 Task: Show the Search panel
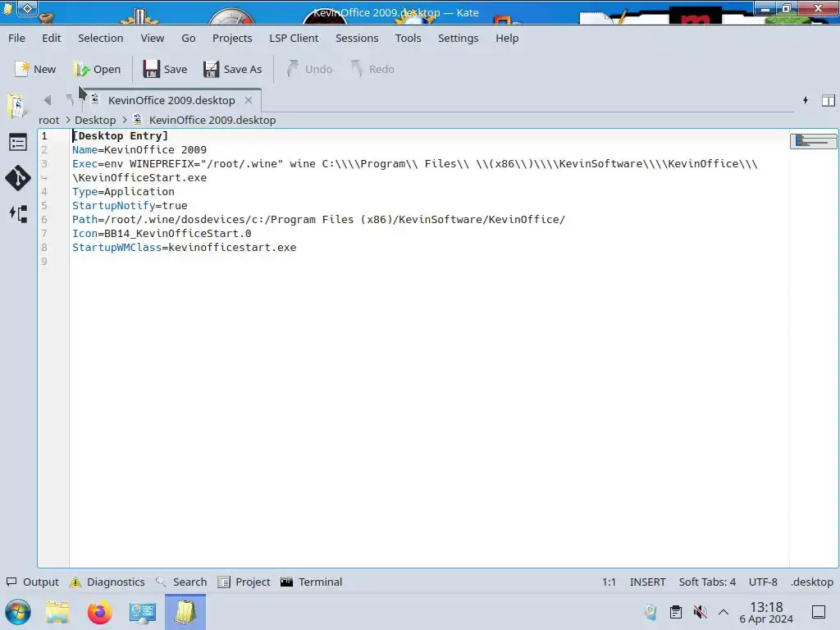(x=181, y=582)
